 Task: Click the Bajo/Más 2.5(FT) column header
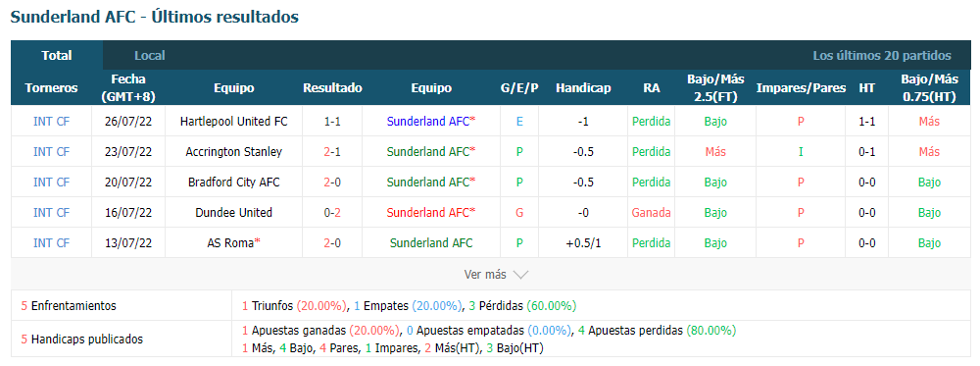pos(715,88)
